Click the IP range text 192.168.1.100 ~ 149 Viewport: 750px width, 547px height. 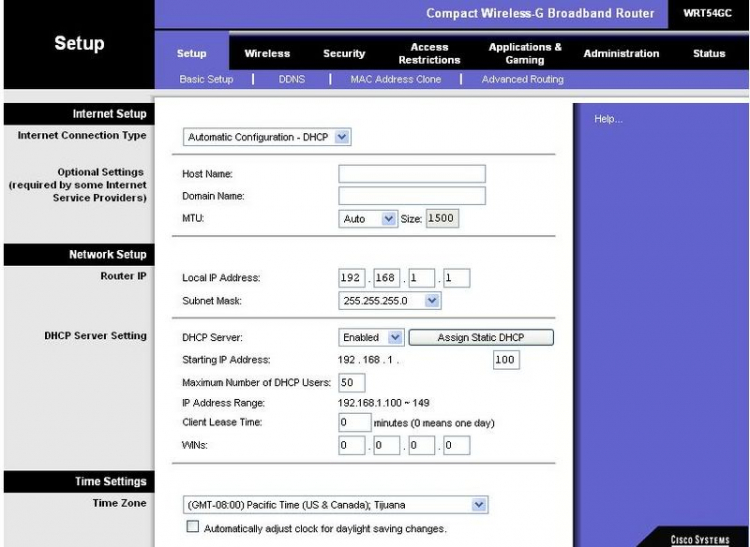pyautogui.click(x=384, y=403)
